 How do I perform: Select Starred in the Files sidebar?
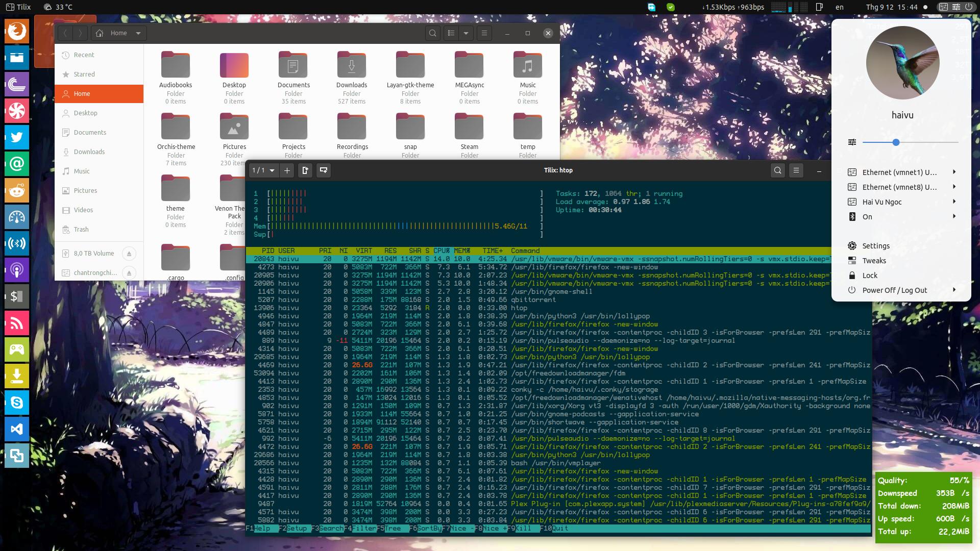99,74
